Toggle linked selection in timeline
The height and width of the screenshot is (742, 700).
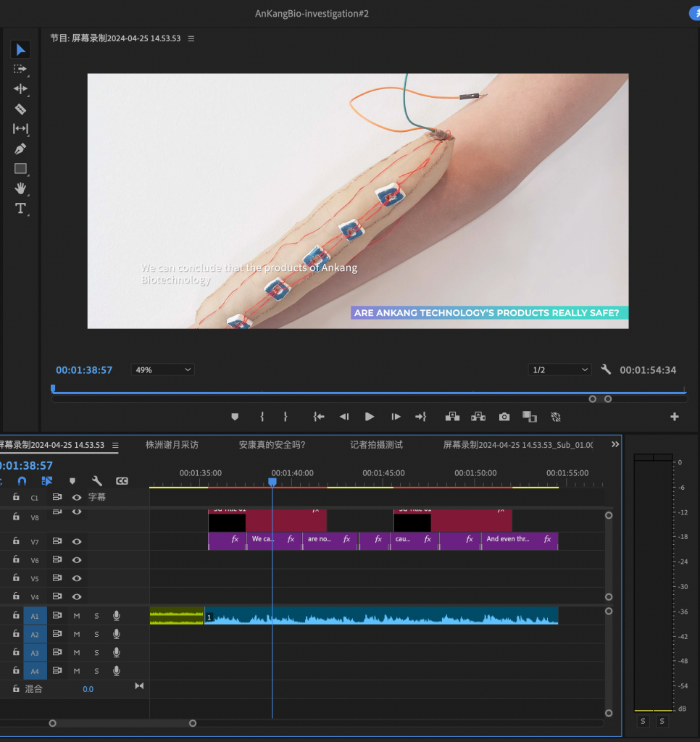click(47, 481)
